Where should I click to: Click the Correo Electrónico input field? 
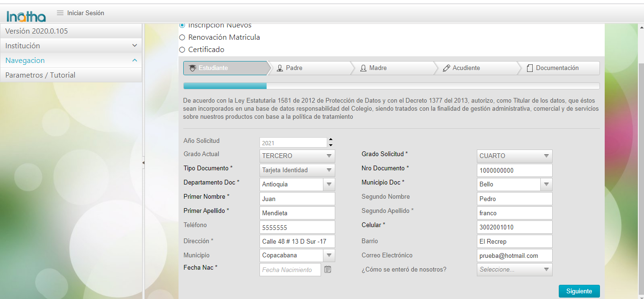514,255
